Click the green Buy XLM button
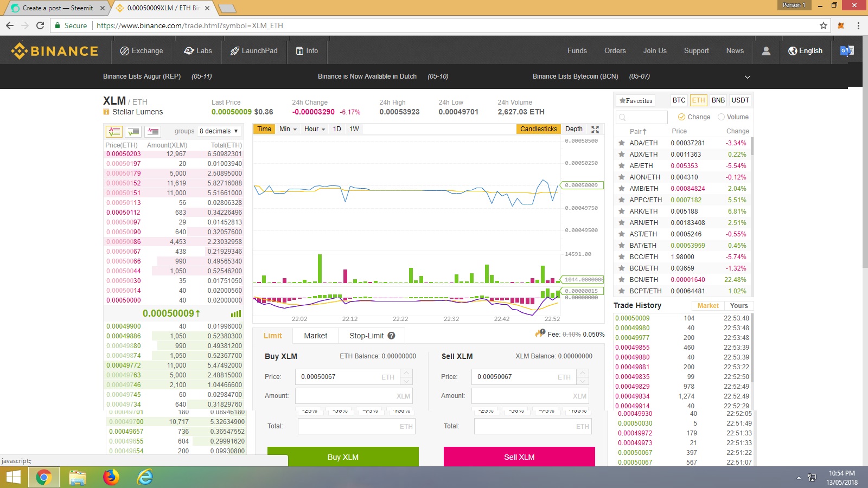868x488 pixels. [343, 457]
